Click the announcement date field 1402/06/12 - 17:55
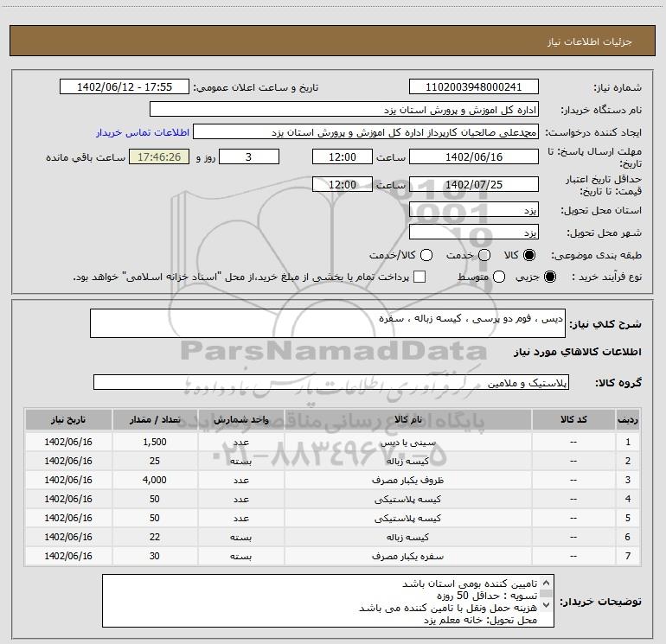666x644 pixels. [x=125, y=86]
